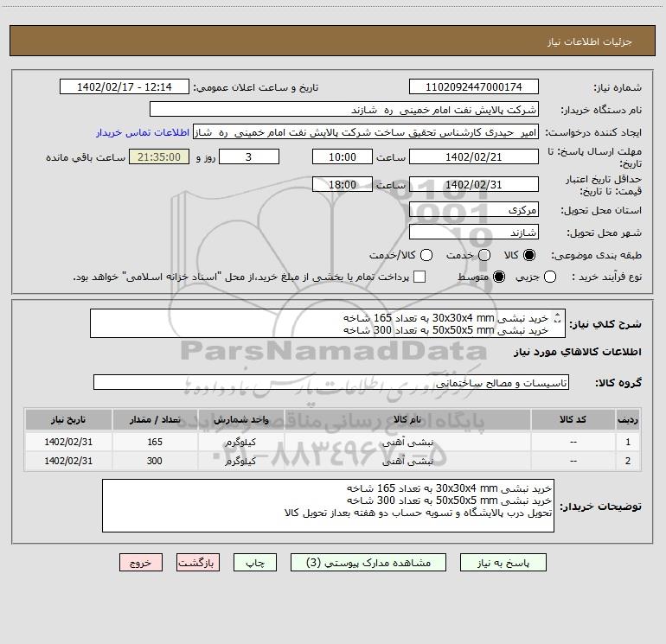Open مشاهده مدارک پیوستی (3) button
Screen dimensions: 666x644
click(x=368, y=563)
